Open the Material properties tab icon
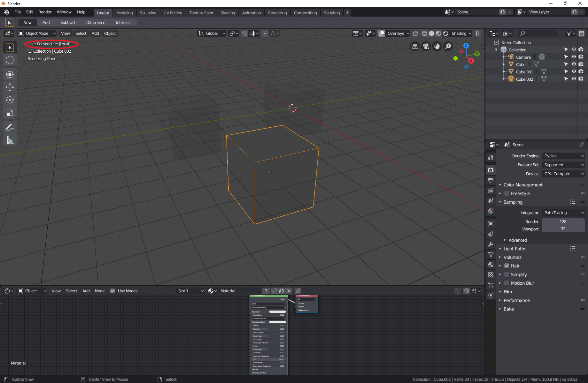588x383 pixels. coord(491,265)
